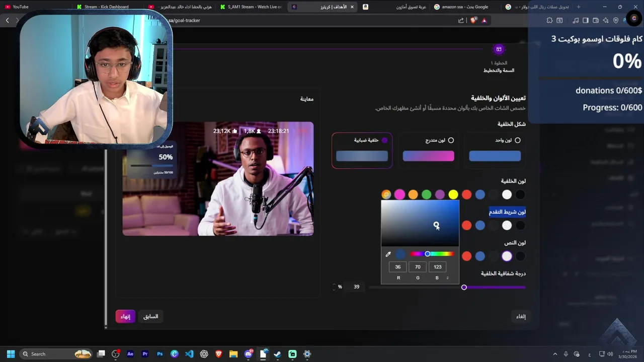Screen dimensions: 644x362
Task: Switch to عربة تسوق أمازون tab
Action: click(395, 7)
